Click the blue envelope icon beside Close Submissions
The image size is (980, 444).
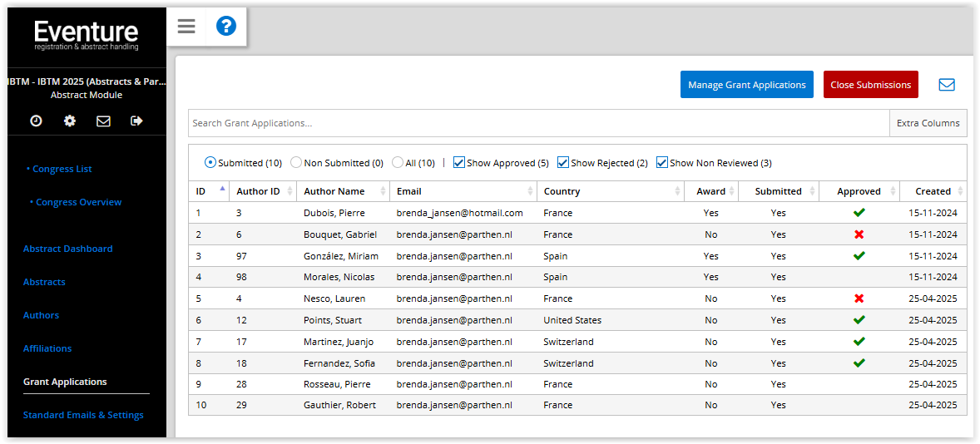tap(947, 85)
